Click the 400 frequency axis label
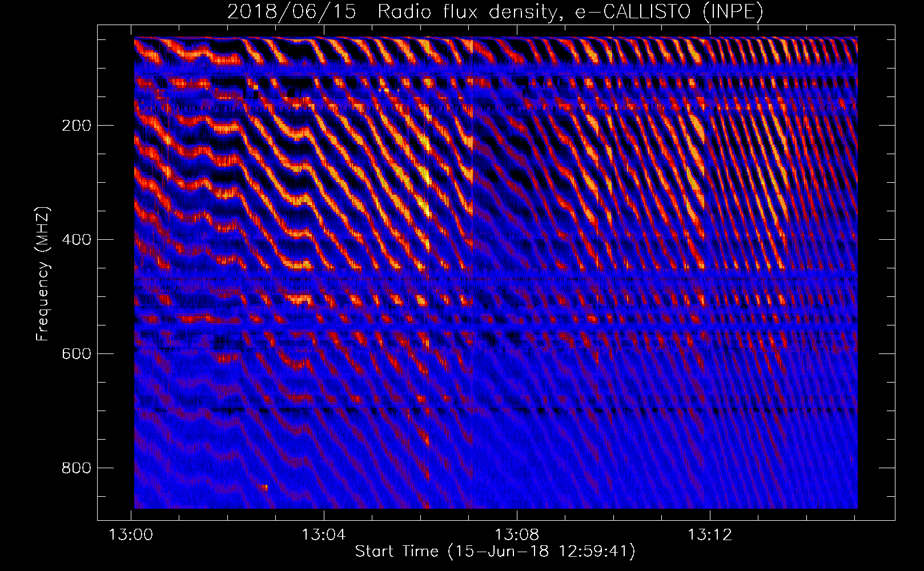The image size is (924, 571). pyautogui.click(x=76, y=240)
